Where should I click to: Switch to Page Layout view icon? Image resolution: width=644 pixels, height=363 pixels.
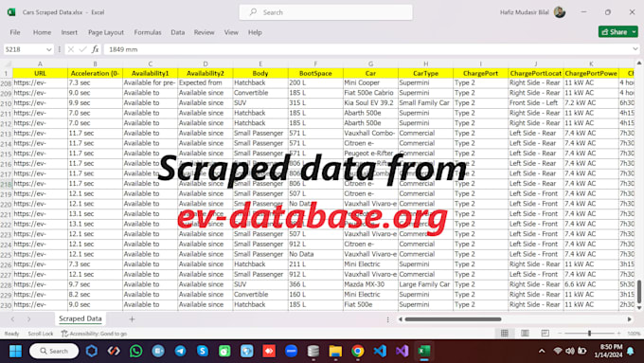[x=525, y=333]
